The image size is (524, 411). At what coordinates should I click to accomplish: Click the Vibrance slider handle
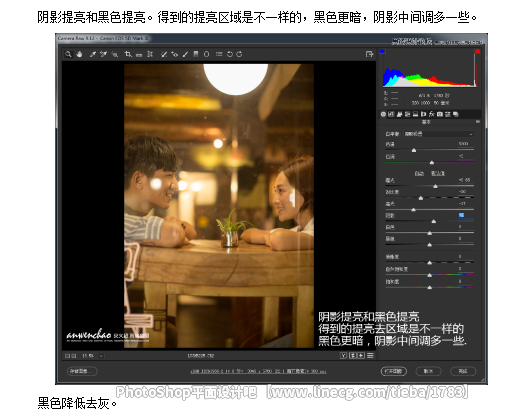click(x=430, y=275)
